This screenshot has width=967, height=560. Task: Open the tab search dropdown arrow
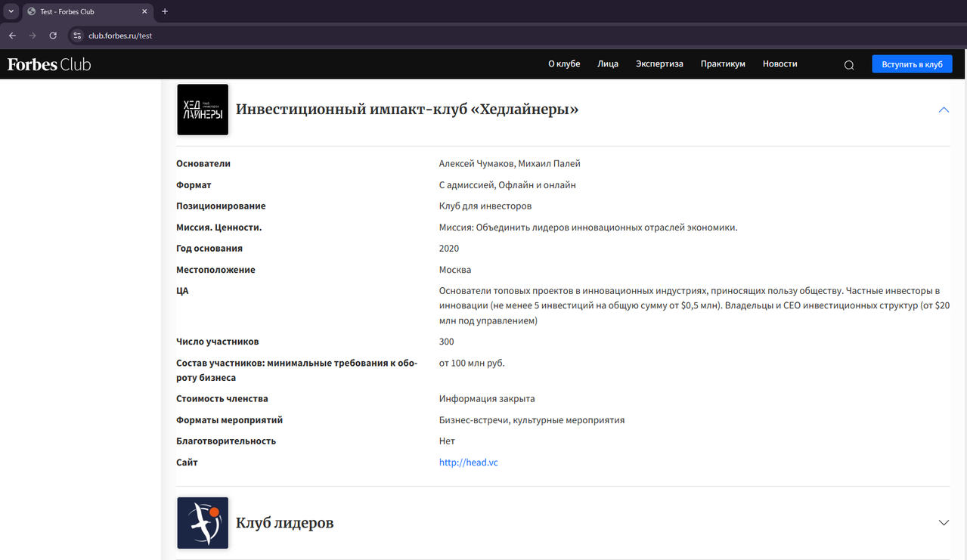point(11,11)
